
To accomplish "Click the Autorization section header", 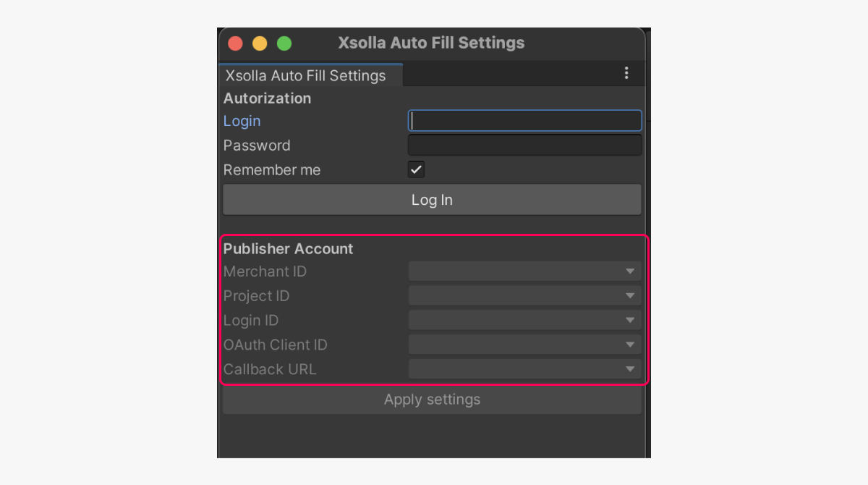I will pos(267,98).
